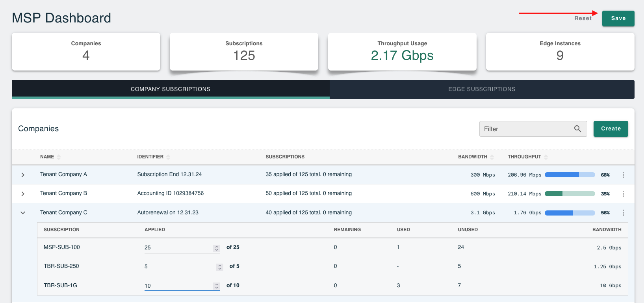Open the kebab menu for Tenant Company A
Viewport: 644px width, 303px height.
623,175
